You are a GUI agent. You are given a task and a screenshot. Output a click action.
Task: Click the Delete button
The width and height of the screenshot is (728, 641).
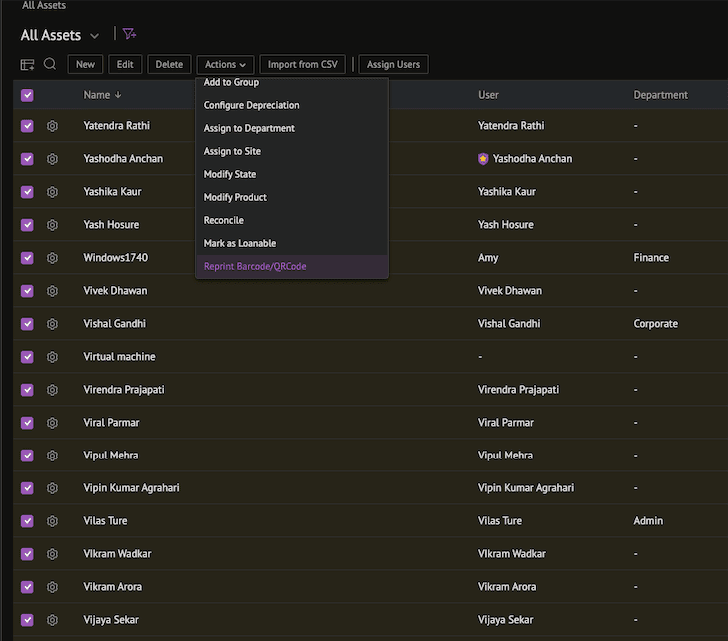[169, 65]
